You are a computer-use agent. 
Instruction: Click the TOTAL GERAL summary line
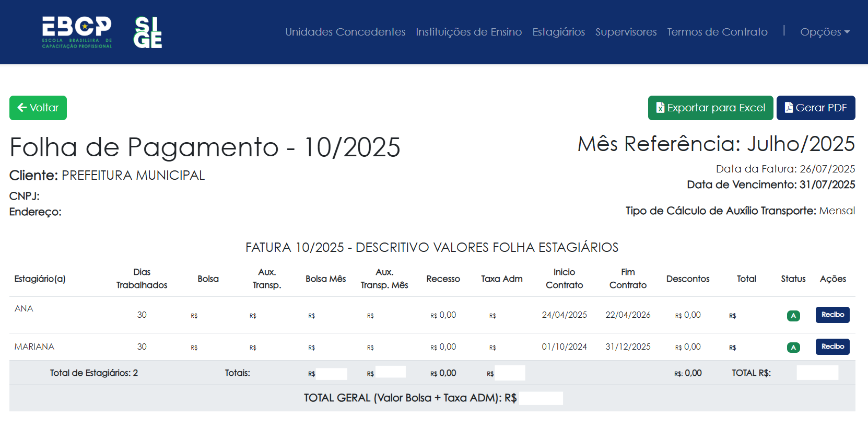[432, 398]
